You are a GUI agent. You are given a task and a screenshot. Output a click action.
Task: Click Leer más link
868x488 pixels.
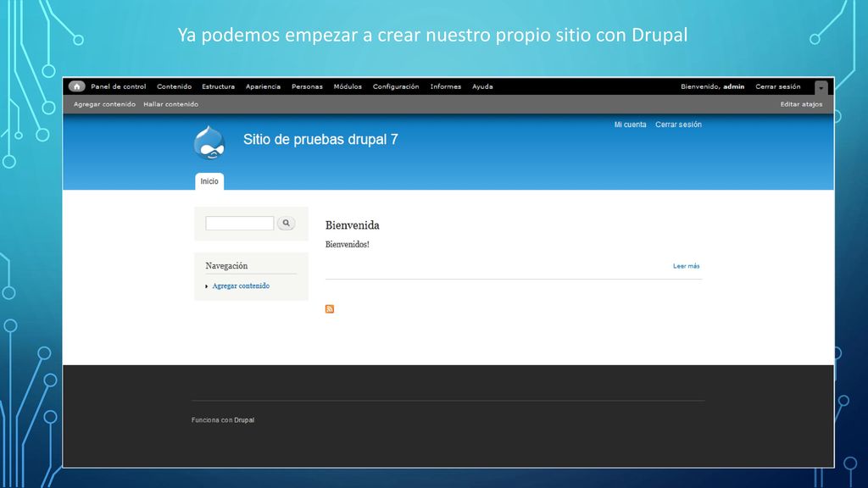click(x=686, y=266)
